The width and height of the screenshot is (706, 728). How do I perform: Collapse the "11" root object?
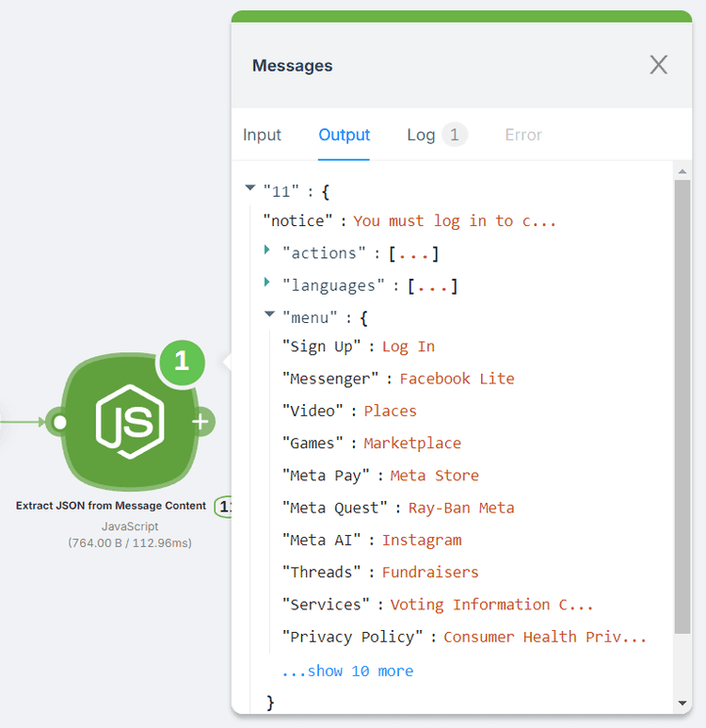(x=250, y=188)
